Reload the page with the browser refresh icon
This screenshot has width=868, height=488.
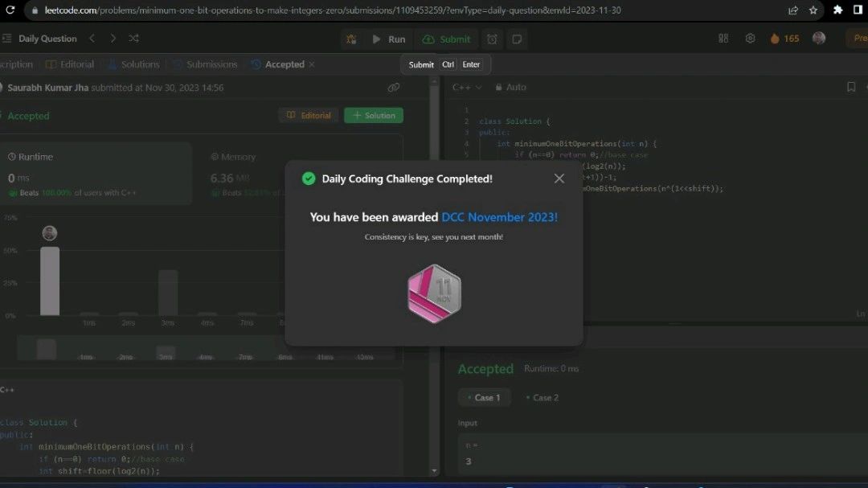click(x=10, y=10)
